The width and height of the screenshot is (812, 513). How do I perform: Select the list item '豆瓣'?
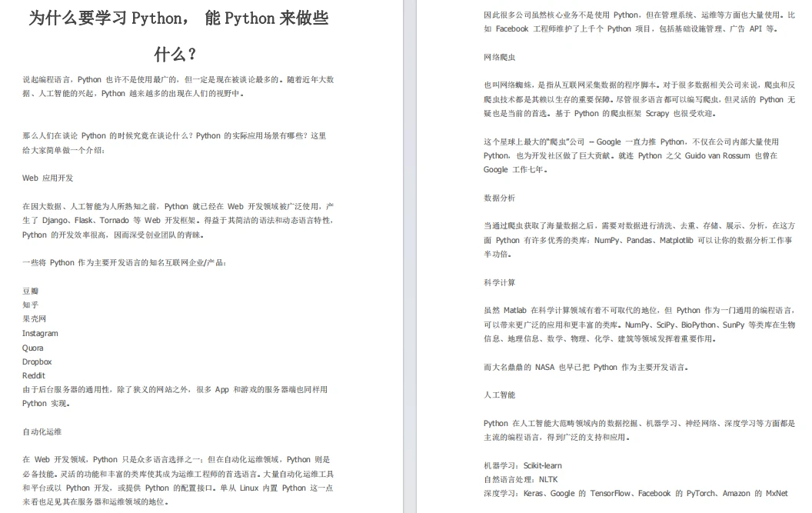tap(31, 291)
